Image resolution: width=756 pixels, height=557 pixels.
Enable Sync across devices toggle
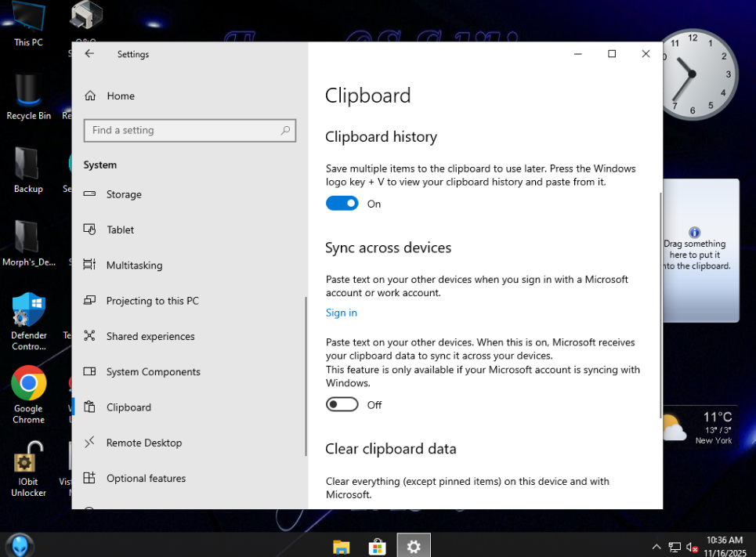coord(342,405)
